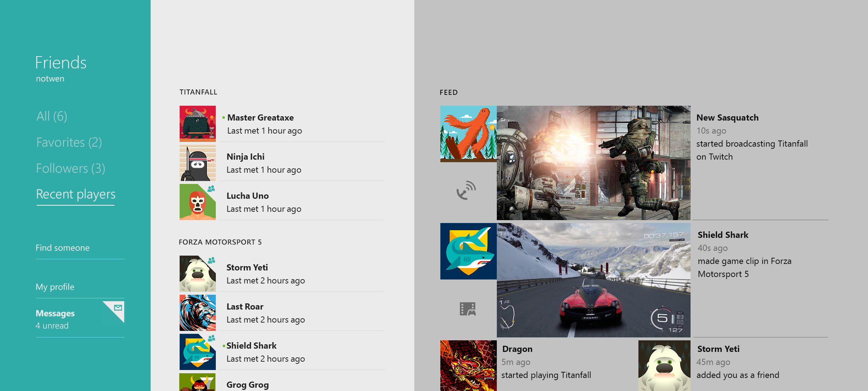Open the Titanfall broadcast screenshot thumbnail
Screen dimensions: 868x391
point(594,163)
